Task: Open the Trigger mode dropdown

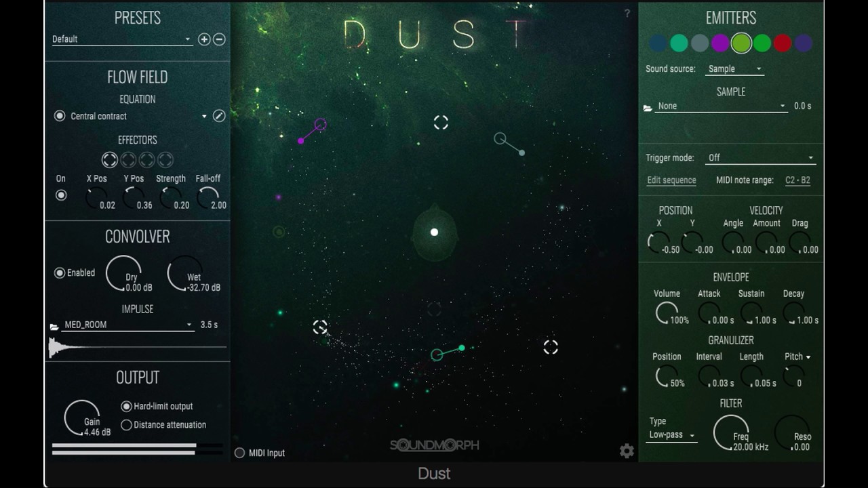Action: tap(761, 158)
